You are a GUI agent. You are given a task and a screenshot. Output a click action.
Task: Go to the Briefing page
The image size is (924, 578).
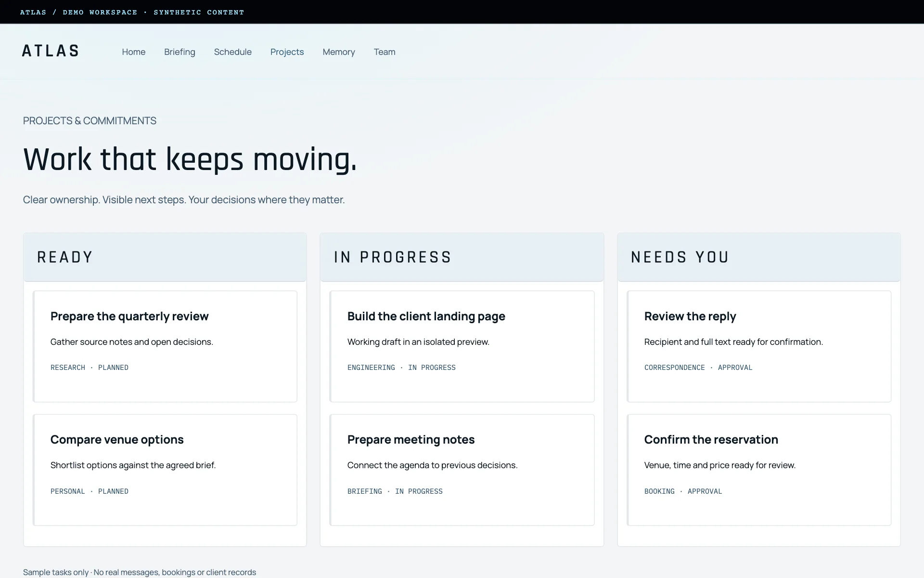(x=180, y=52)
